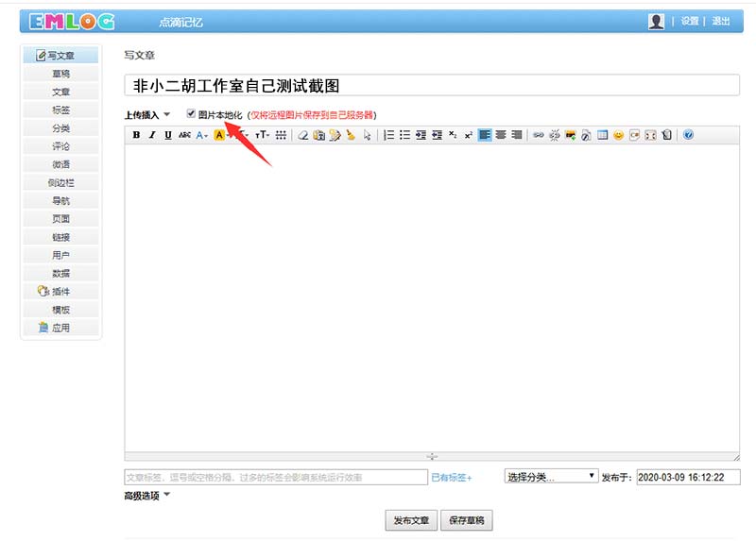The width and height of the screenshot is (756, 541).
Task: Decrease paragraph indent
Action: 437,135
